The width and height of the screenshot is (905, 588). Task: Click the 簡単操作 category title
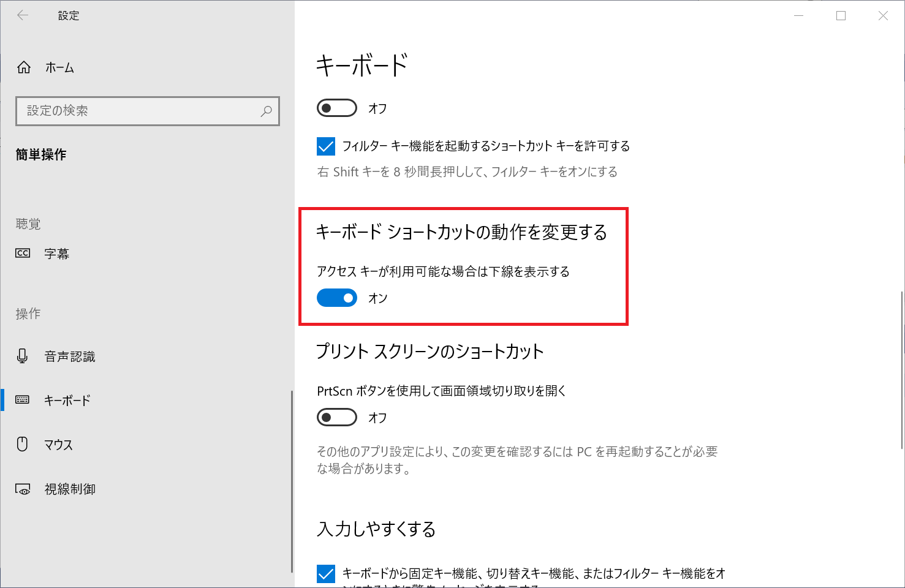(41, 154)
